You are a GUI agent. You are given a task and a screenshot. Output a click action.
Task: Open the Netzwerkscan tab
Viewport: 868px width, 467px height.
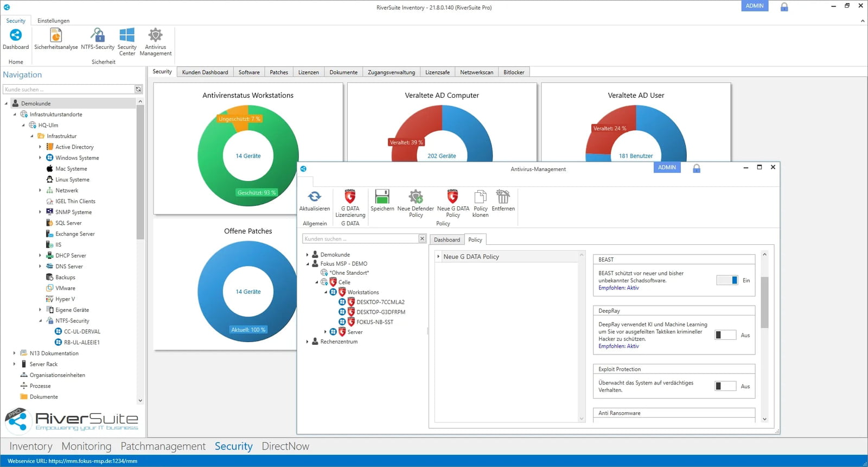(477, 72)
